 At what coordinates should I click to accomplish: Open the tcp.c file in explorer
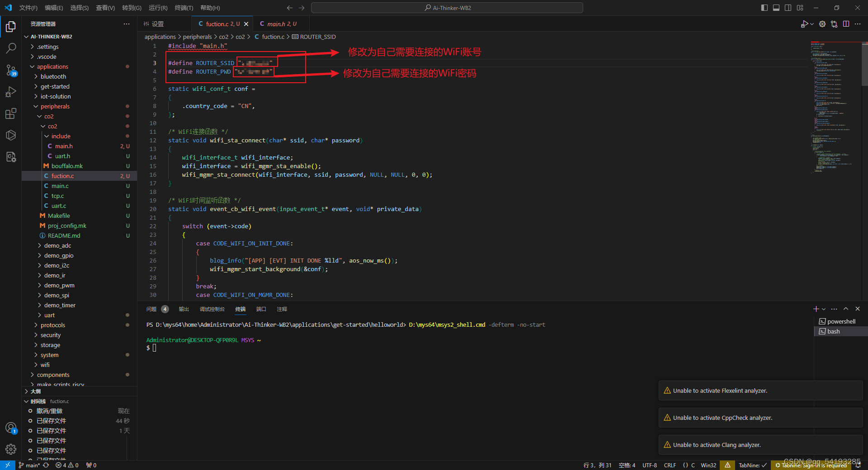click(57, 196)
